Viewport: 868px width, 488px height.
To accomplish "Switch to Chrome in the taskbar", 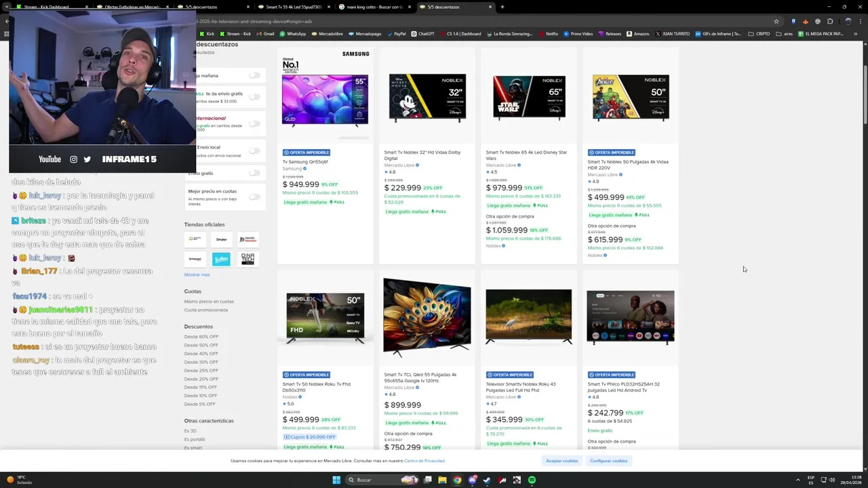I will [x=457, y=480].
